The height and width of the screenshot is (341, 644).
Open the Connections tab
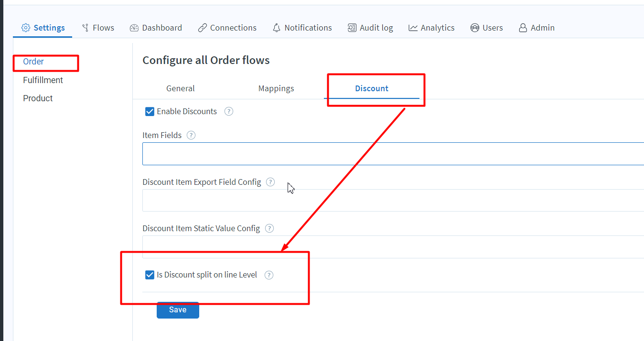[x=227, y=28]
